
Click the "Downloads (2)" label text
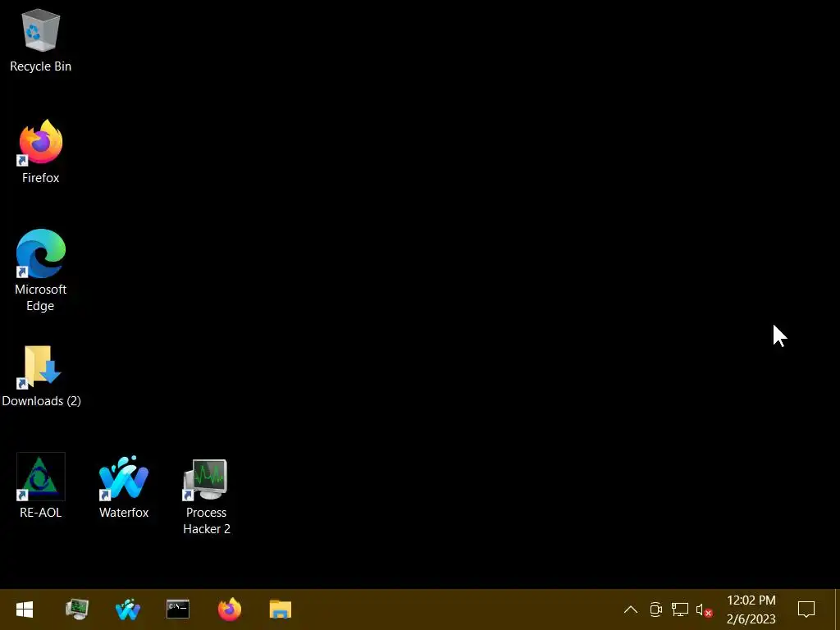[x=41, y=400]
